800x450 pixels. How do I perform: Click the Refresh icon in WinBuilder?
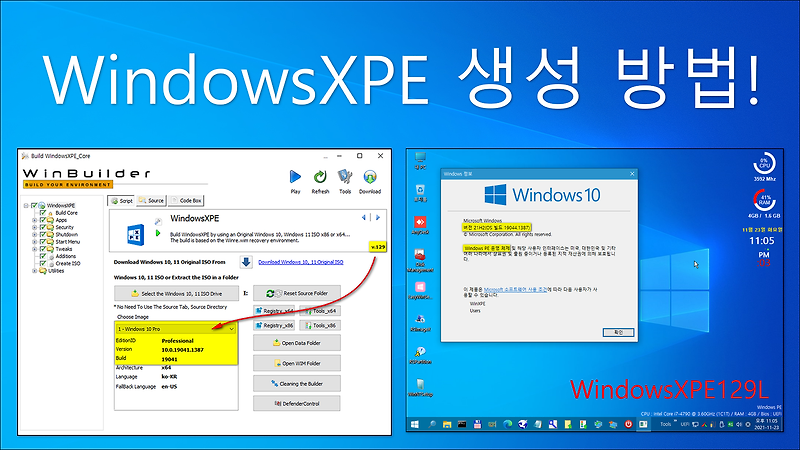320,177
